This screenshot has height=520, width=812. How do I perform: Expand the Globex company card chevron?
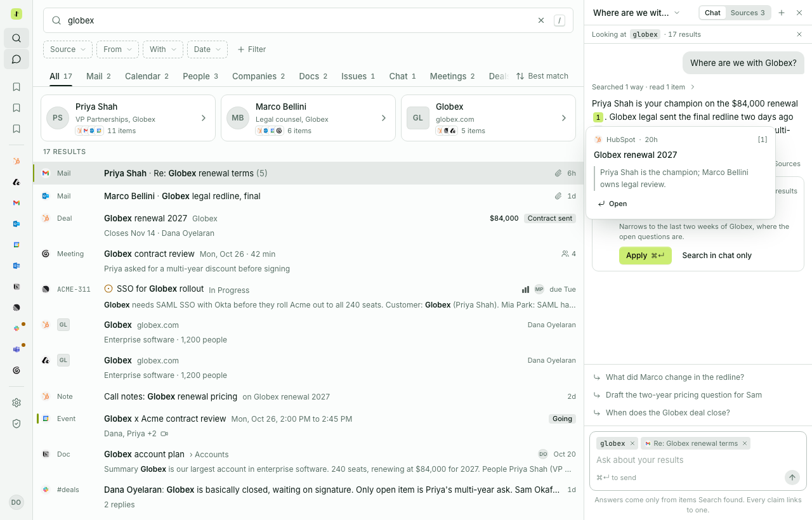564,118
